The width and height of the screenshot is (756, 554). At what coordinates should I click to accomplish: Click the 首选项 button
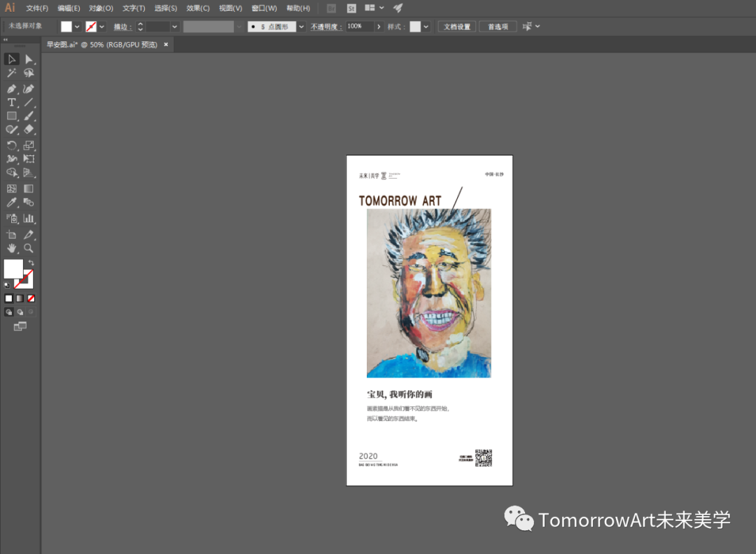pos(498,27)
